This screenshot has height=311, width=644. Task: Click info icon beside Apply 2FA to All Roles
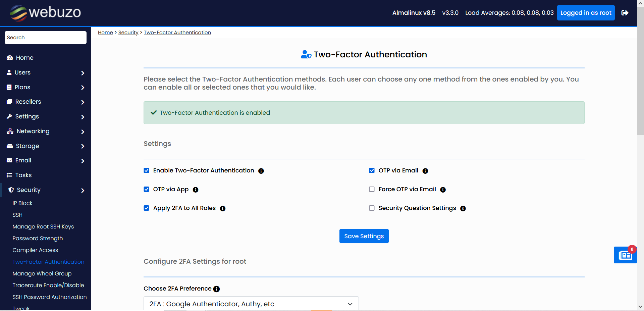pyautogui.click(x=222, y=209)
